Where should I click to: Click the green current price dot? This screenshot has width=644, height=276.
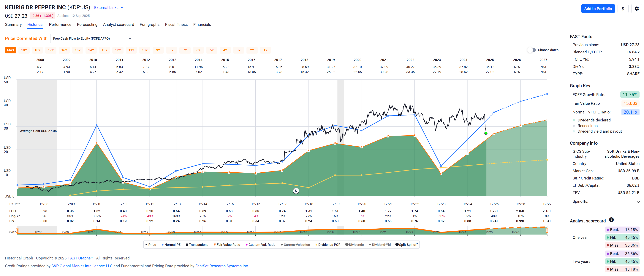click(486, 133)
